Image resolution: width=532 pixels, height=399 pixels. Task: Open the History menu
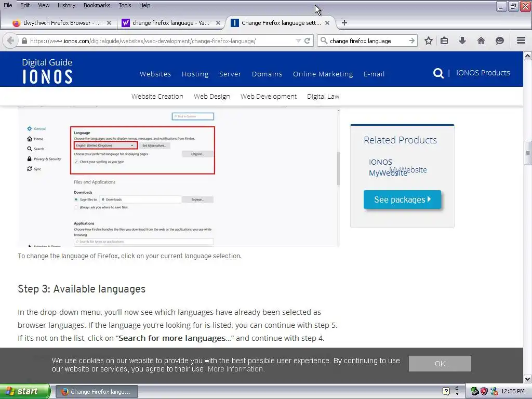(66, 5)
